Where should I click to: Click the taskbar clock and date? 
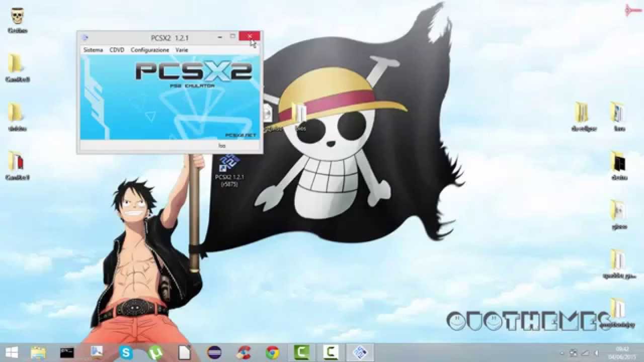click(x=622, y=352)
